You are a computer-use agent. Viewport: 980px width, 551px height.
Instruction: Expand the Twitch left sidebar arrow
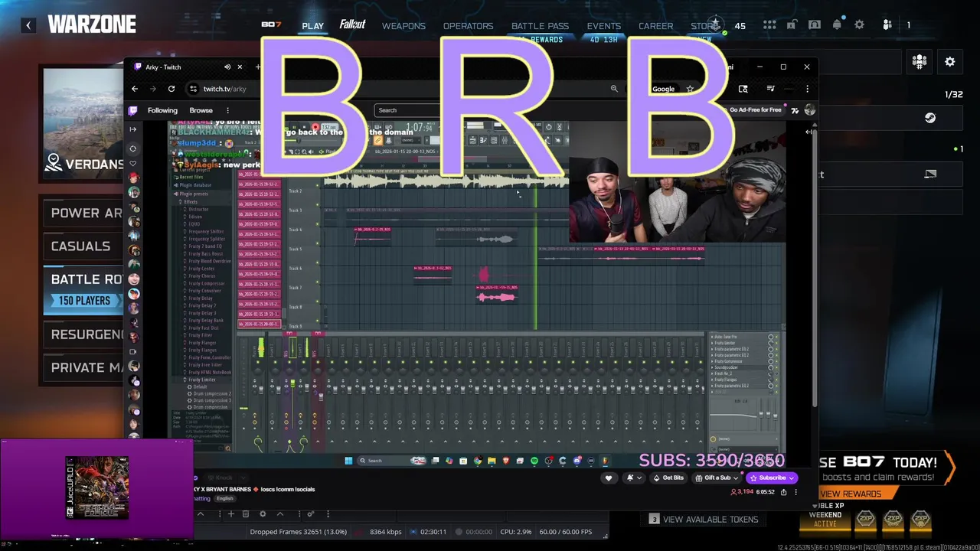click(x=133, y=129)
